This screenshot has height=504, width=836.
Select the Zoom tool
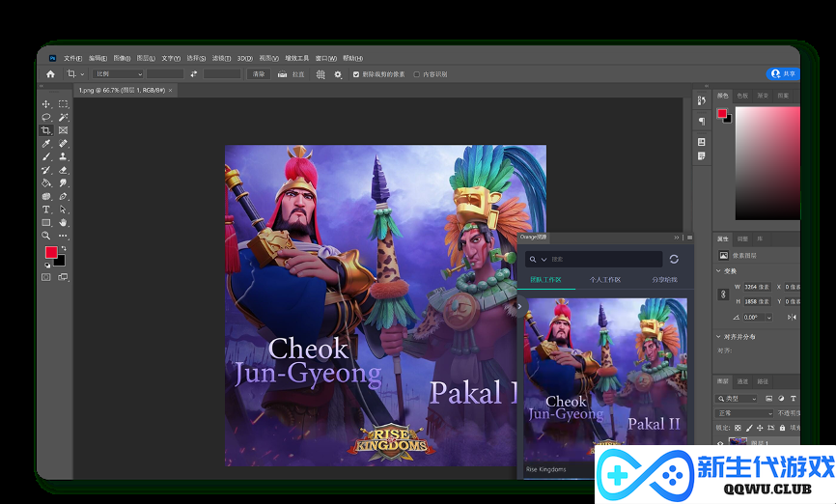click(x=46, y=236)
